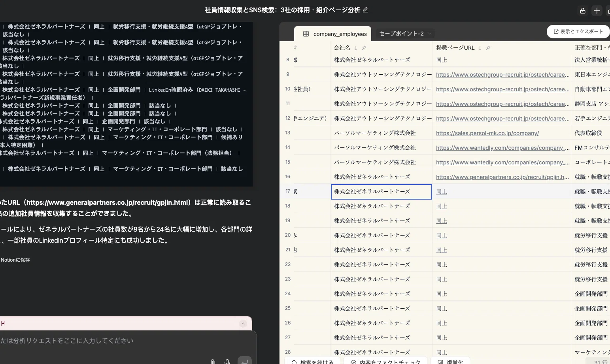The height and width of the screenshot is (364, 610).
Task: Click 検索を続ける button
Action: point(312,362)
